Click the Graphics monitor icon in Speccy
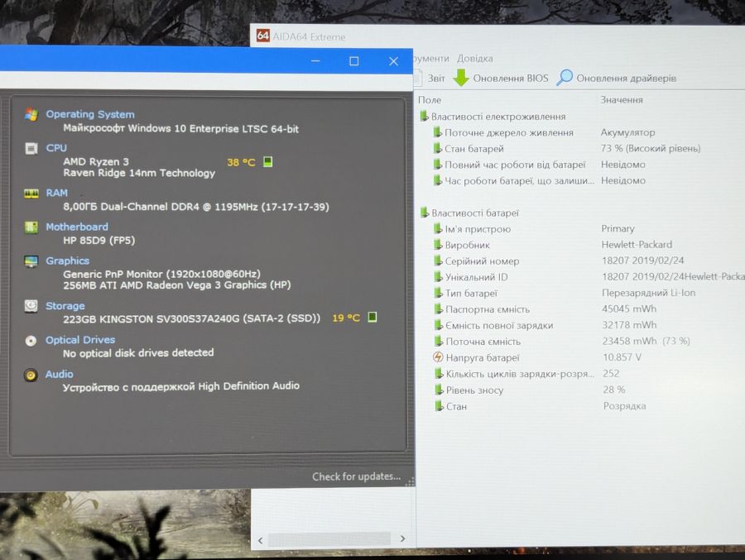This screenshot has height=560, width=745. click(31, 261)
